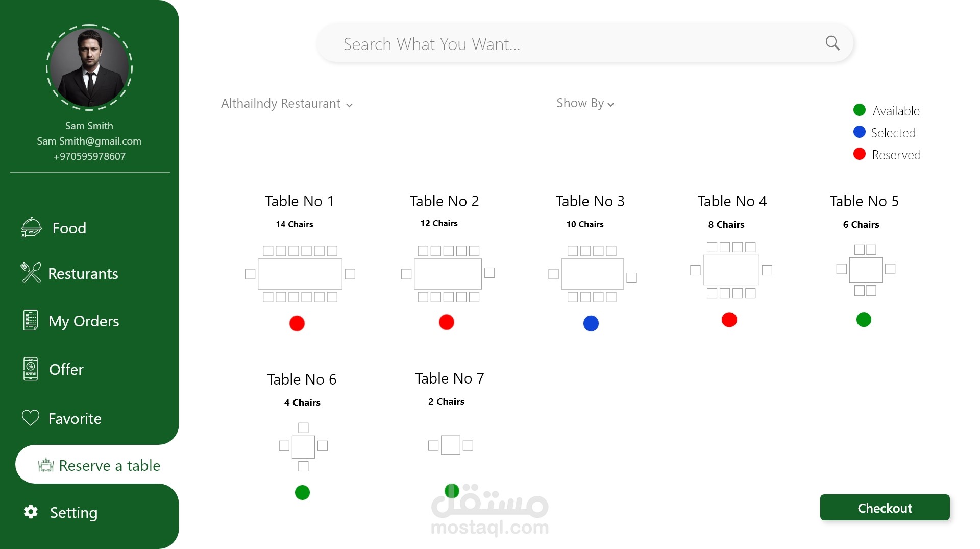Click the Food cloche icon
This screenshot has width=980, height=549.
31,228
